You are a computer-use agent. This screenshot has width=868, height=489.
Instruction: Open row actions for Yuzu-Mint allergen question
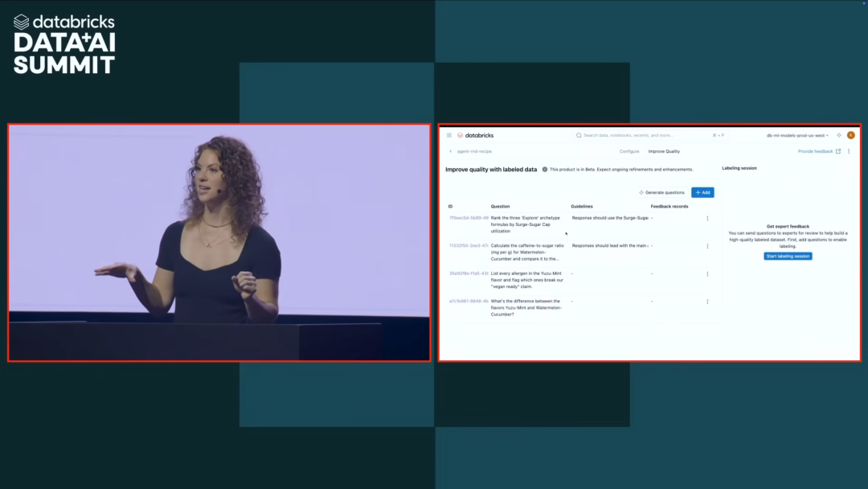[x=707, y=273]
